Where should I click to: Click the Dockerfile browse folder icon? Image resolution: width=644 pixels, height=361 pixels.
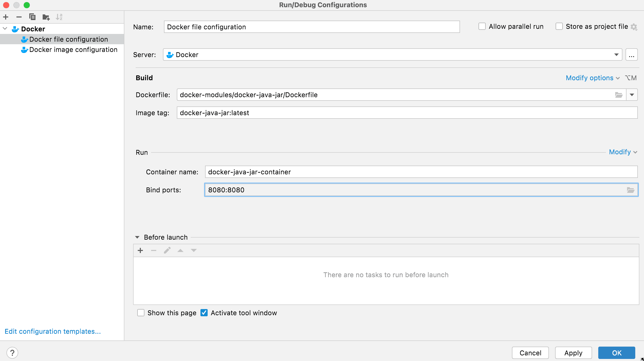(619, 95)
